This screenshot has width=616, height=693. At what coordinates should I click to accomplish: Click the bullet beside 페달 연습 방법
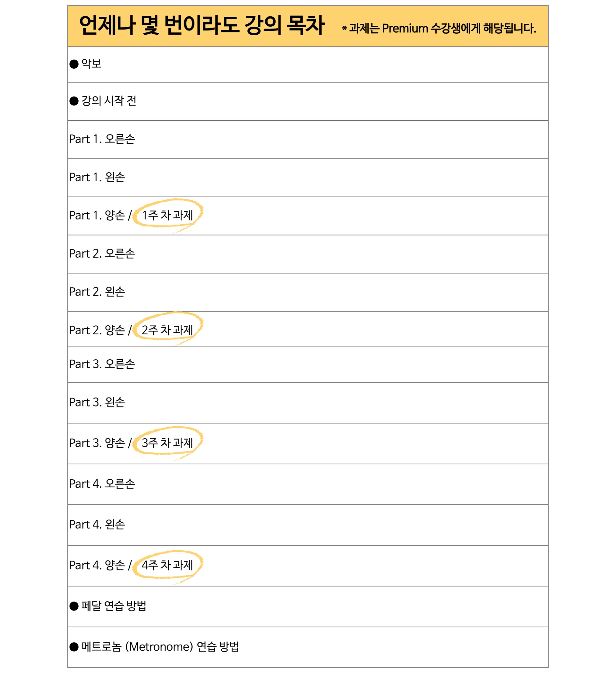(74, 606)
